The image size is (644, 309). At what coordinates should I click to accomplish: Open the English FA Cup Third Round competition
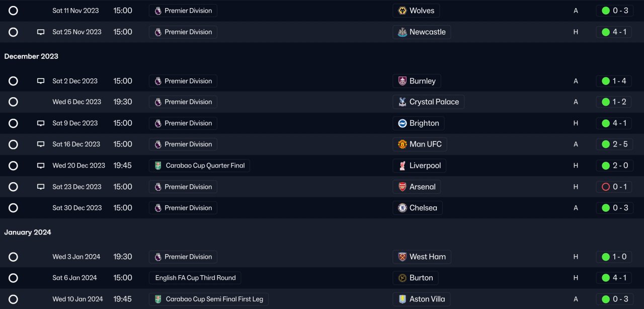tap(195, 278)
